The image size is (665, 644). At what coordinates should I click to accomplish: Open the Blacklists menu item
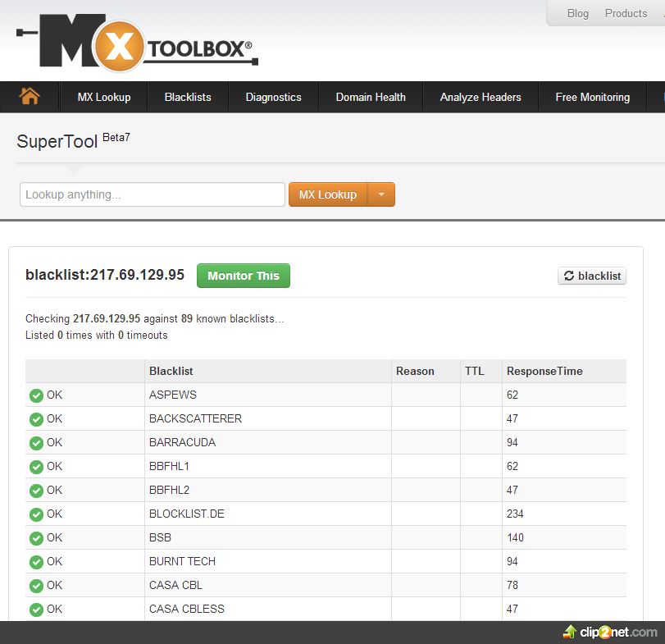188,97
